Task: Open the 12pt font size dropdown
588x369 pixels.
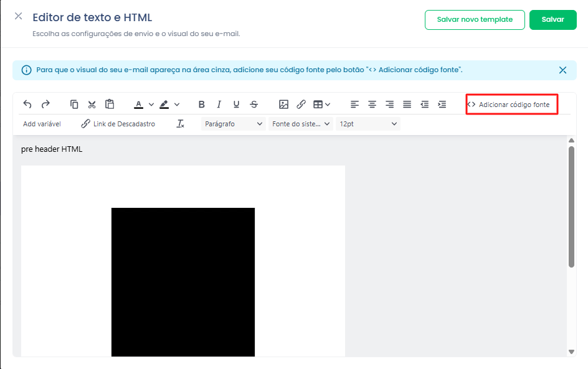Action: (368, 124)
